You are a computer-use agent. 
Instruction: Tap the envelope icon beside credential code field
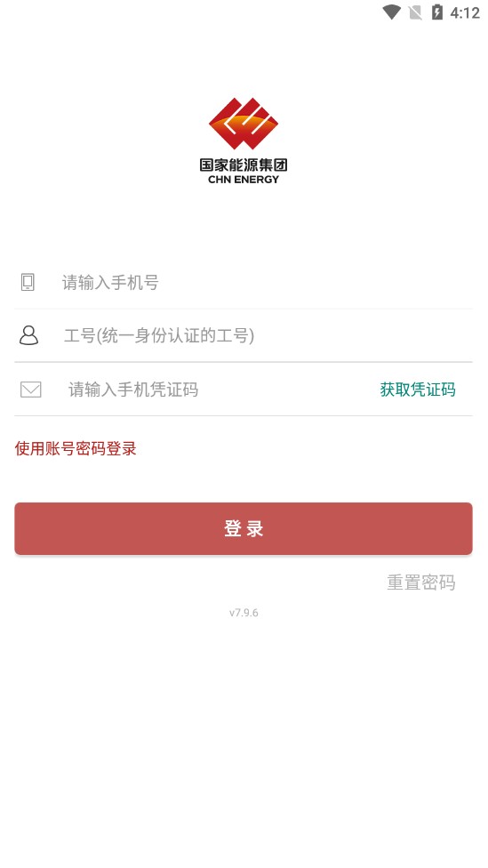tap(30, 390)
